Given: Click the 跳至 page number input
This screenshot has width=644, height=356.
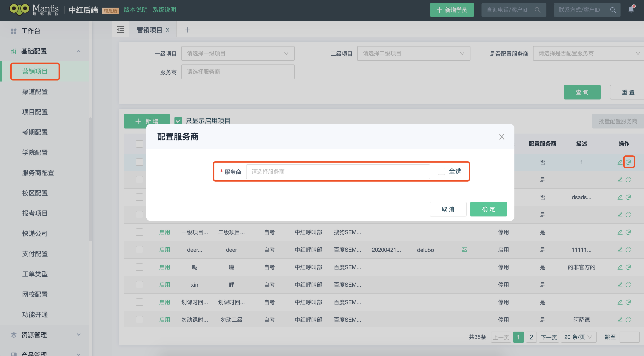Looking at the screenshot, I should tap(629, 337).
